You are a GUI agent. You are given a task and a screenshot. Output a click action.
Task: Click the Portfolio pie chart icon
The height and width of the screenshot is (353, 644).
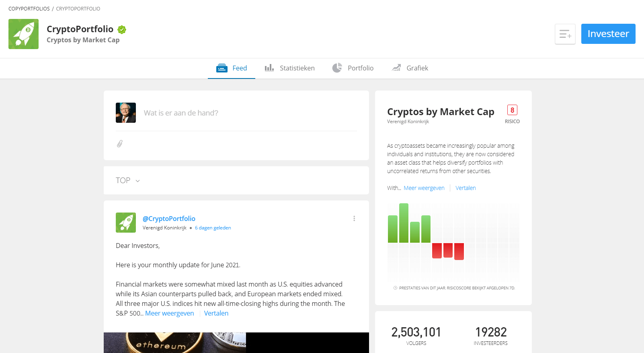click(337, 68)
